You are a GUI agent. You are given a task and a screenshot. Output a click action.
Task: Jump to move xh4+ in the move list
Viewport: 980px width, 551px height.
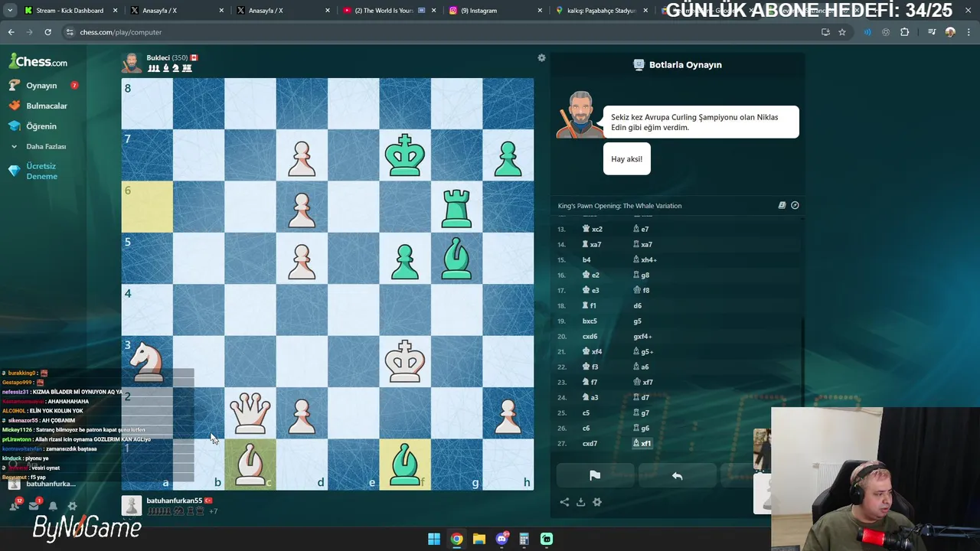click(645, 259)
